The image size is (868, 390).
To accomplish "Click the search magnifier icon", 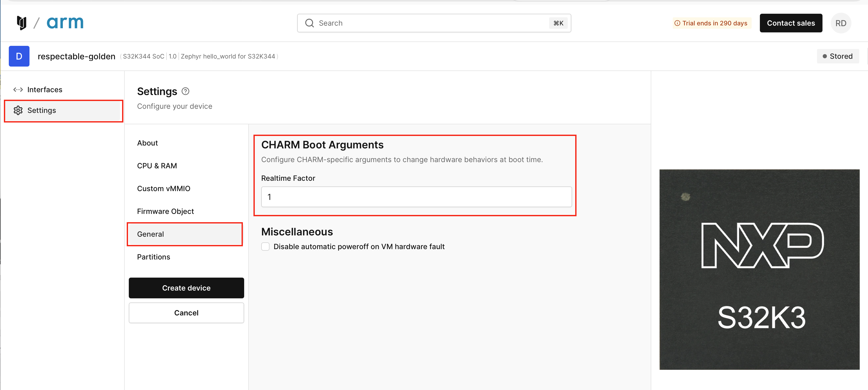I will coord(309,23).
